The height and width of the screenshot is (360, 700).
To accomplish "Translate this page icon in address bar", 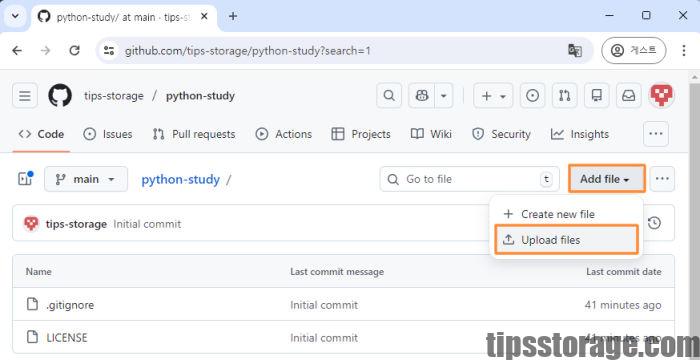I will 575,50.
